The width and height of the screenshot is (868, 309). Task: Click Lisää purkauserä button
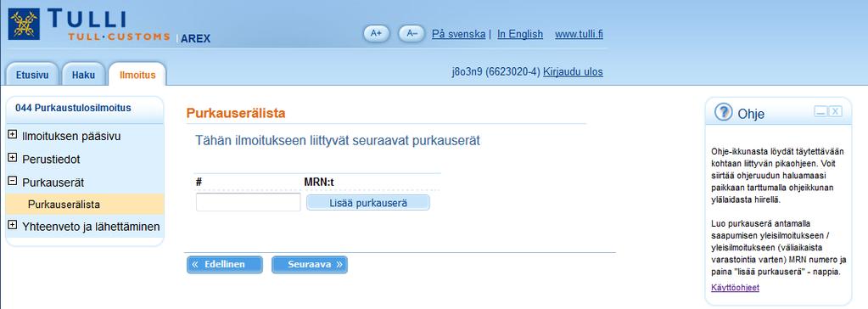(368, 203)
